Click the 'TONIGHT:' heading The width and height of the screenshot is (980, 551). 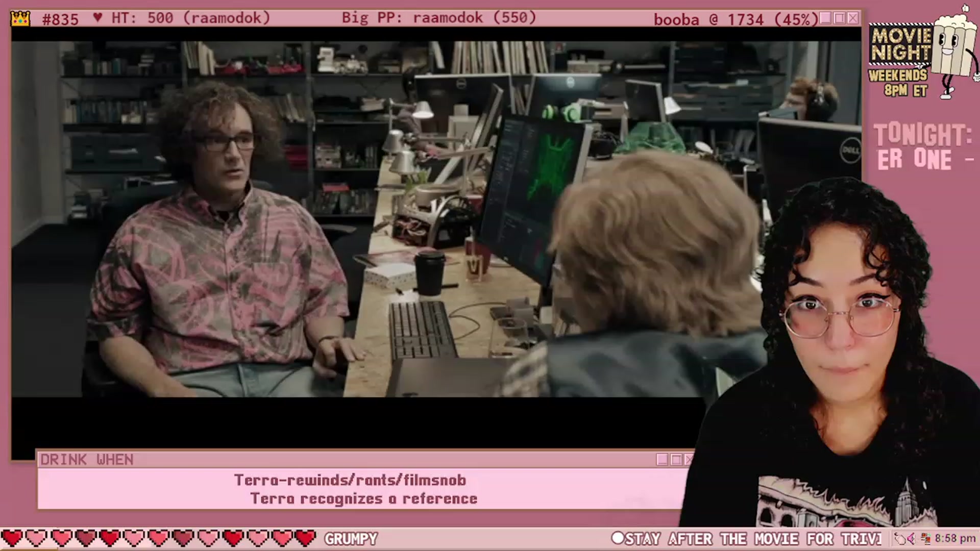pos(922,135)
